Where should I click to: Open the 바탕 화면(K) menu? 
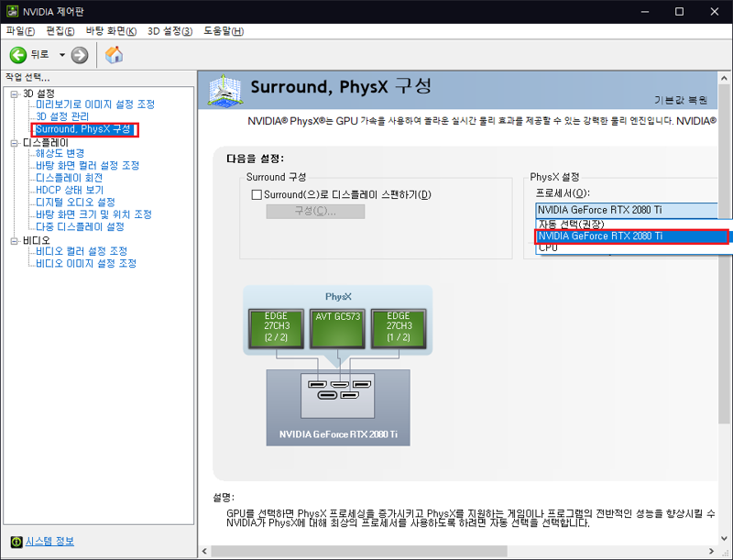(111, 31)
